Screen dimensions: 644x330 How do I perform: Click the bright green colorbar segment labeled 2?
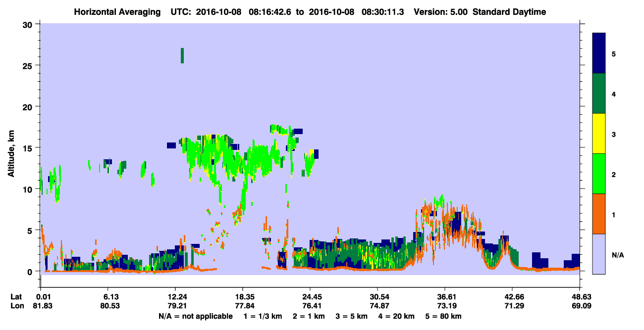point(599,173)
